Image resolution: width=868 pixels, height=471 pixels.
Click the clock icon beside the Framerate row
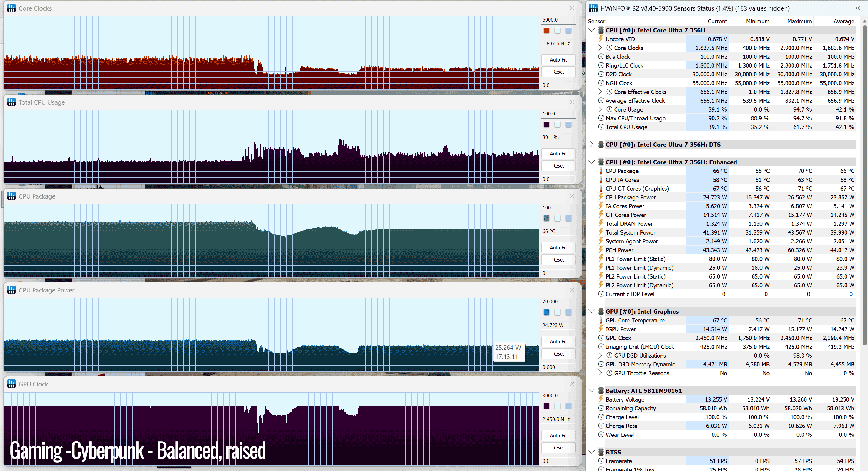click(x=601, y=461)
